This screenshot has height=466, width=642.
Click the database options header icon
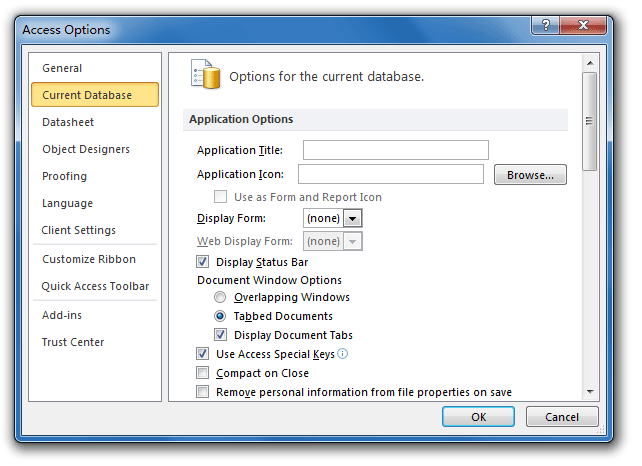(x=205, y=74)
